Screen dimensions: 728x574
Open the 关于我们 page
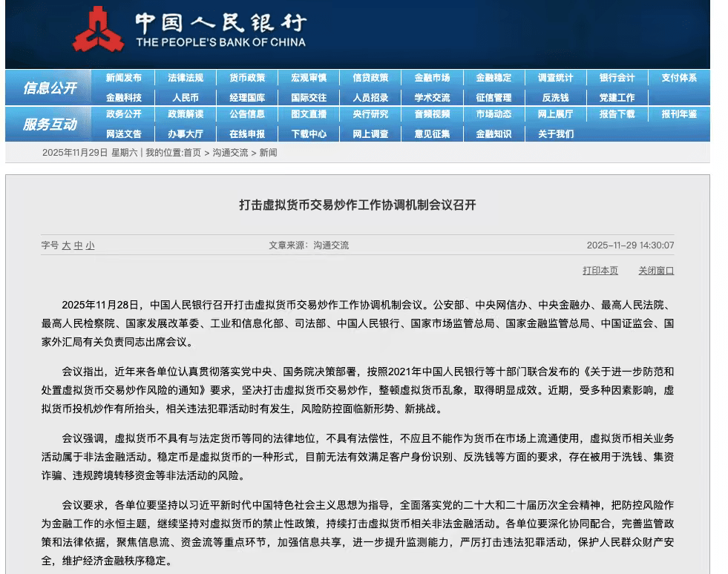(x=555, y=134)
